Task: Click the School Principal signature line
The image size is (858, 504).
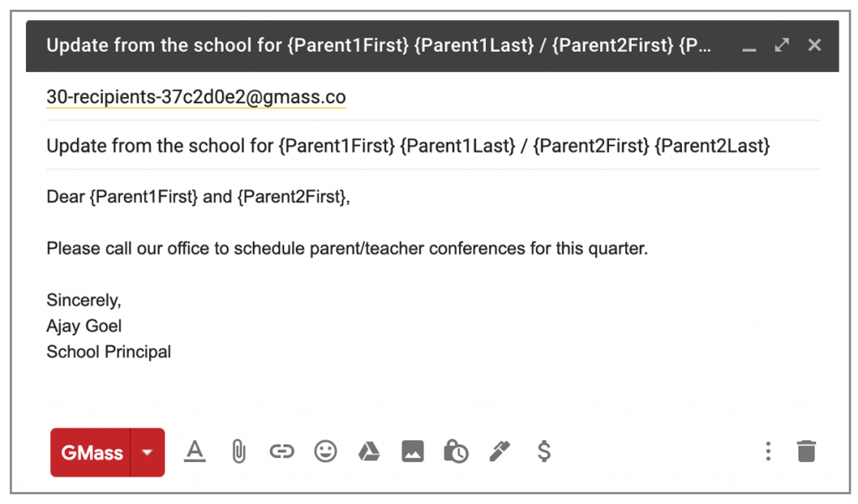Action: 108,352
